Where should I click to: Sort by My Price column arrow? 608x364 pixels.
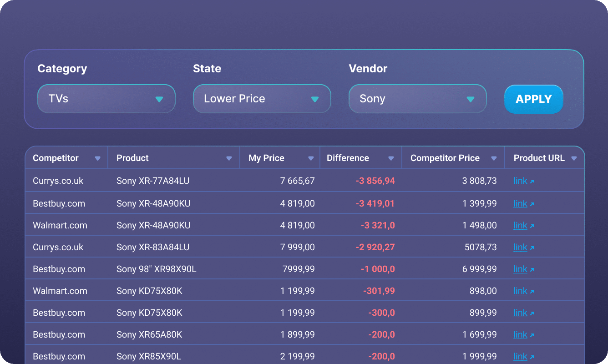coord(311,158)
